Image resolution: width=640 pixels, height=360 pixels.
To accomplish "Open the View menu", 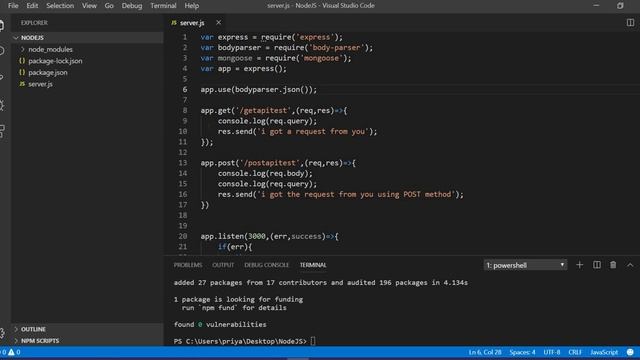I will 89,6.
